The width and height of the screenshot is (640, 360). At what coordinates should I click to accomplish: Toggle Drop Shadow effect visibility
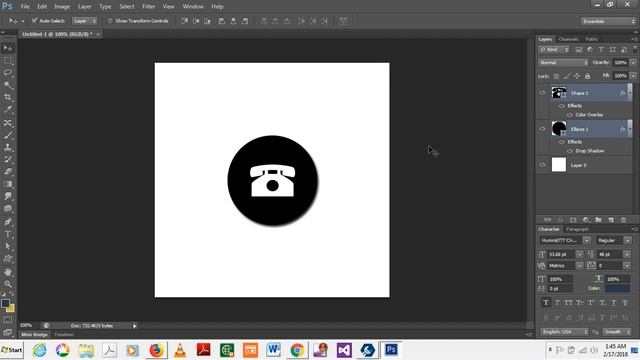tap(570, 151)
